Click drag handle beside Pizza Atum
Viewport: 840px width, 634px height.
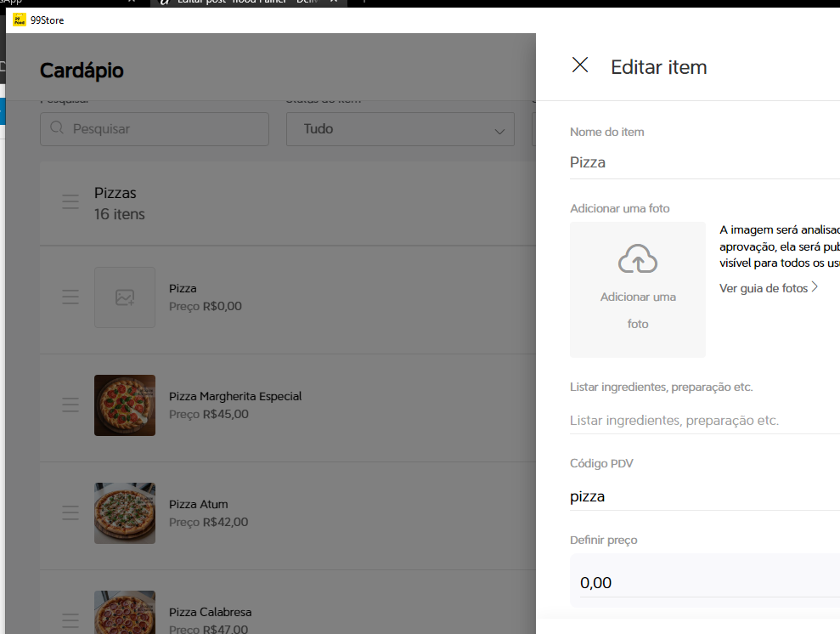pos(70,512)
